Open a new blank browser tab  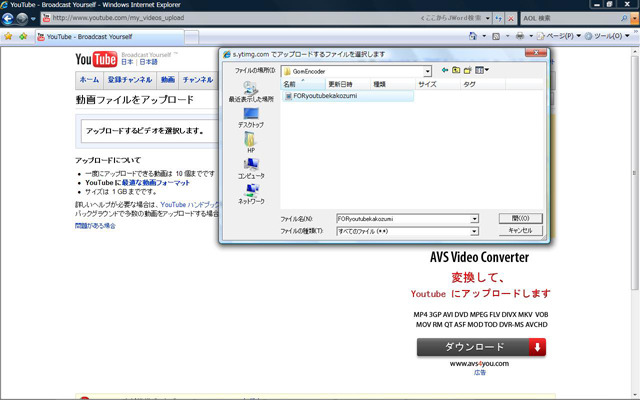coord(191,37)
